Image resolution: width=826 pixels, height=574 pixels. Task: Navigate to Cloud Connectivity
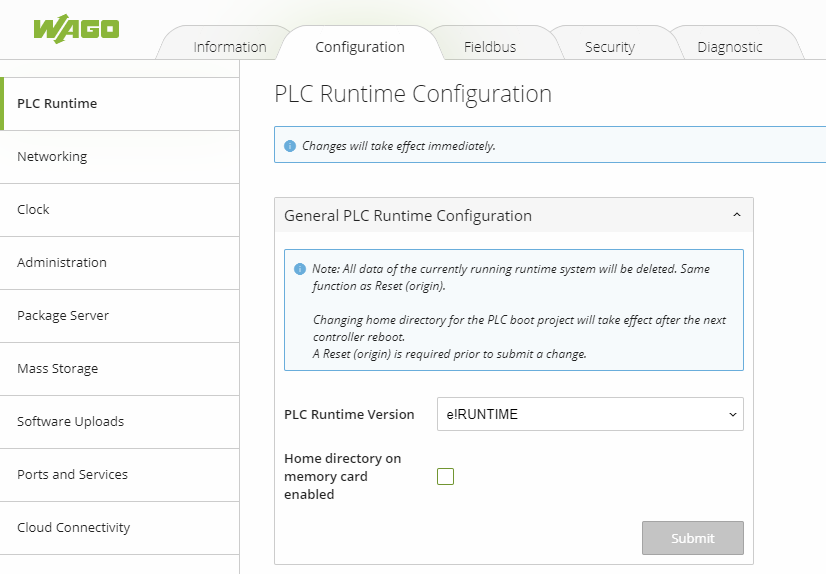click(73, 528)
